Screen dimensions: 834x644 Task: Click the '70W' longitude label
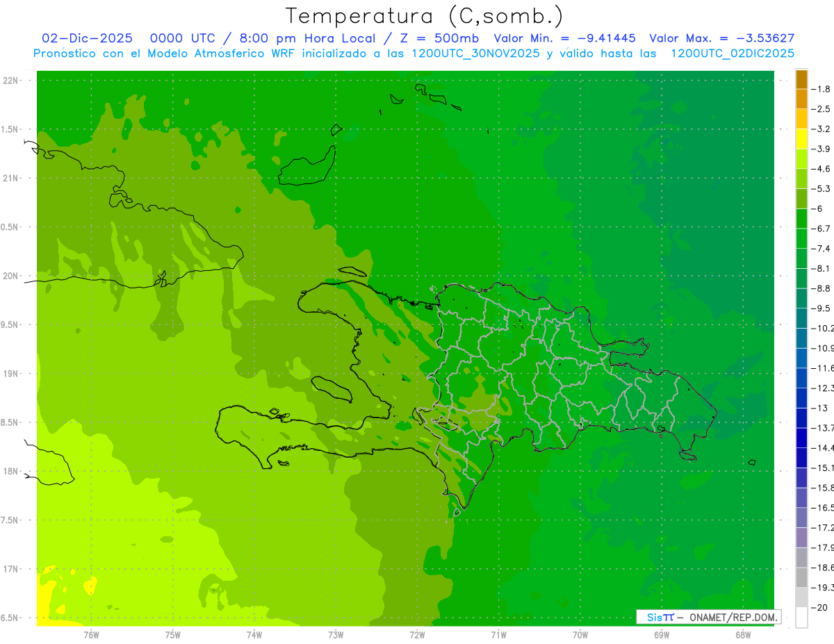point(580,634)
